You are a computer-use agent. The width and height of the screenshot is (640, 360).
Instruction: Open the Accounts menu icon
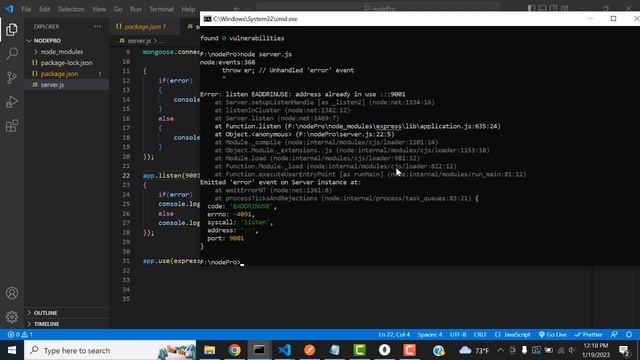point(12,293)
